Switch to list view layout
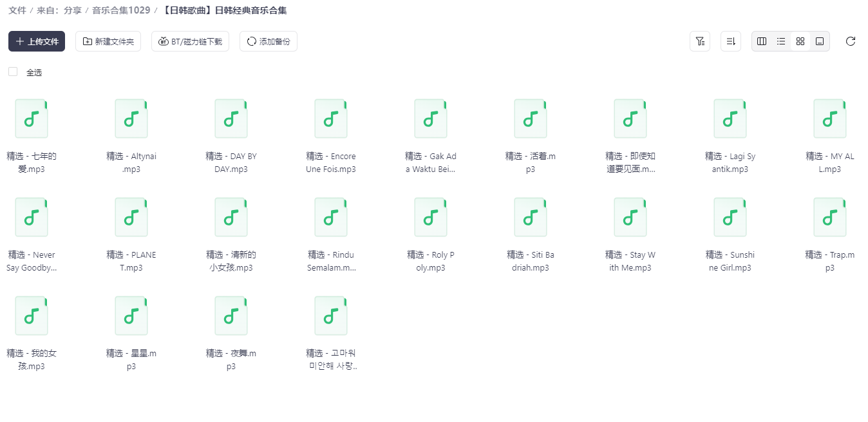 coord(781,41)
